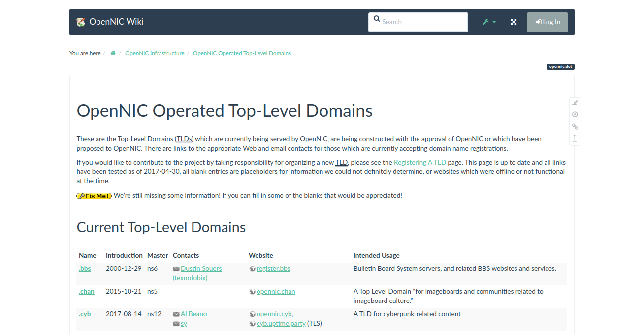
Task: Open the .chan domain link
Action: (86, 291)
